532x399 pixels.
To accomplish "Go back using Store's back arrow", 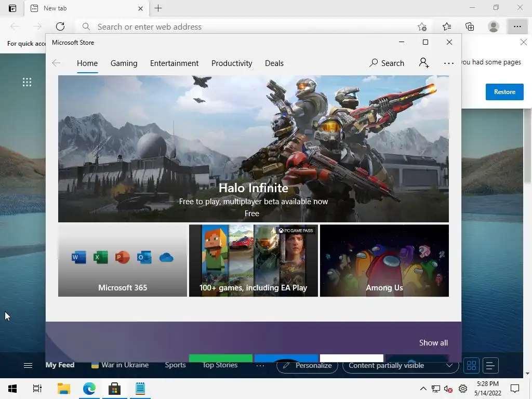I will pyautogui.click(x=56, y=63).
